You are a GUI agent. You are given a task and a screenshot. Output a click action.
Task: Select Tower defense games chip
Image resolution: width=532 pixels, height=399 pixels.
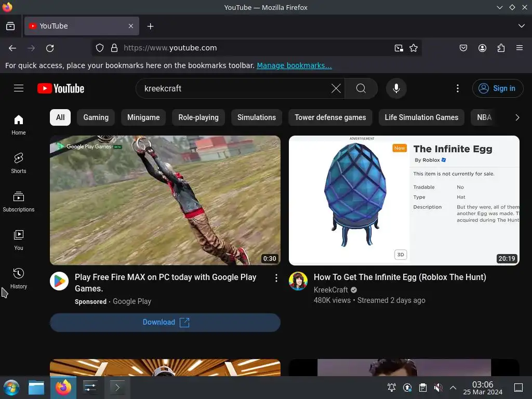[330, 117]
